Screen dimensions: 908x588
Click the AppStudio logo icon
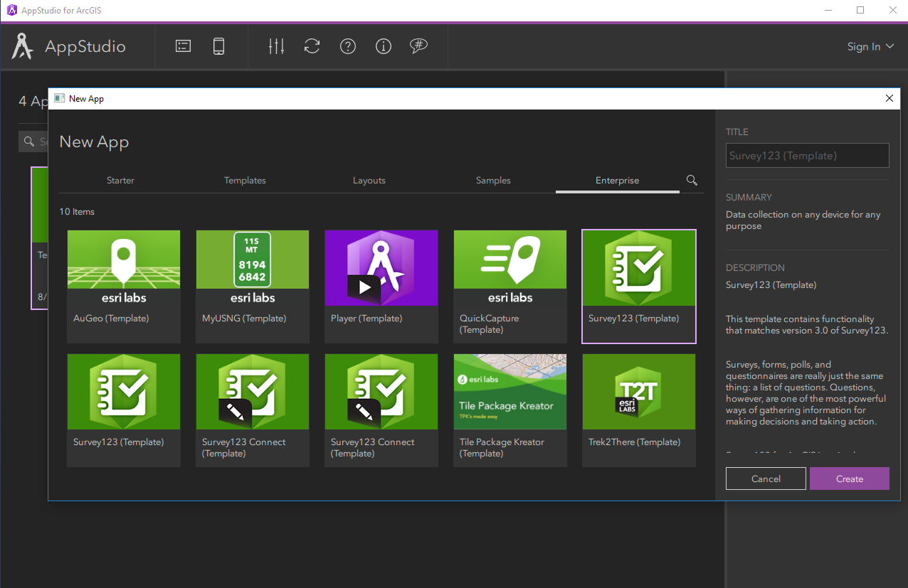[23, 46]
